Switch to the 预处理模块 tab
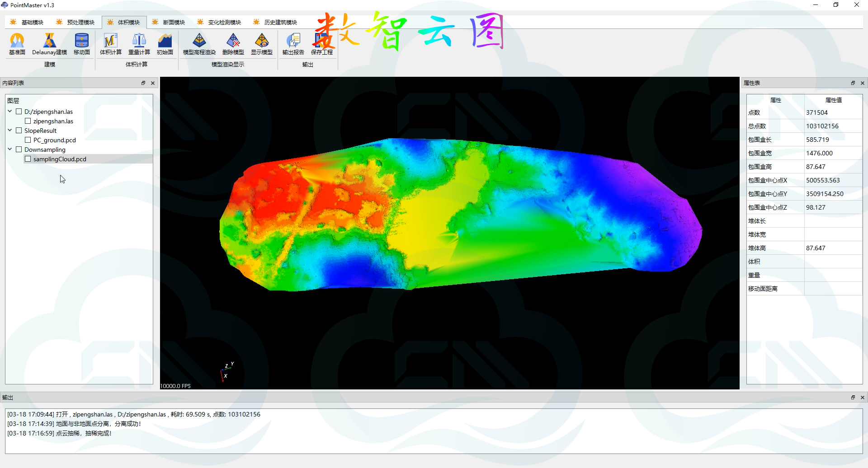The height and width of the screenshot is (468, 868). [76, 22]
